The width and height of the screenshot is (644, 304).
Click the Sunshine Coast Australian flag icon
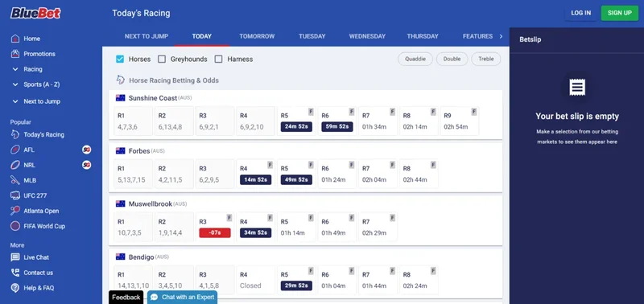[120, 98]
